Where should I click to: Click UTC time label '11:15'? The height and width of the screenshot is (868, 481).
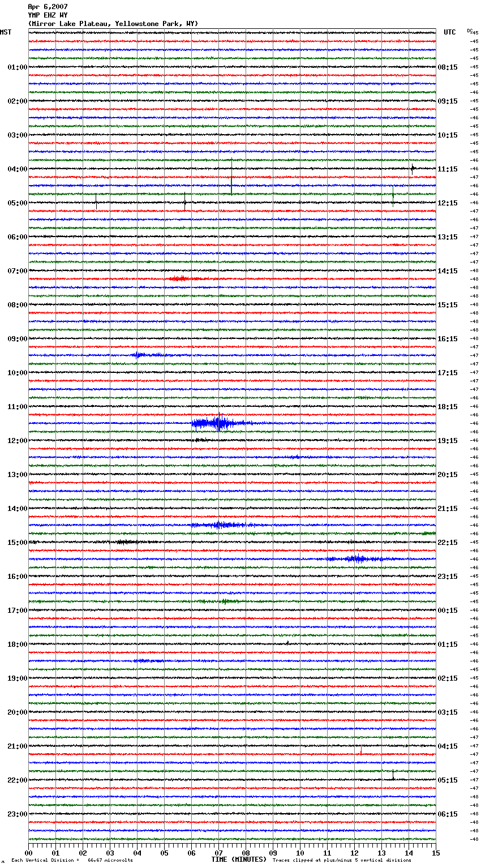click(x=448, y=169)
